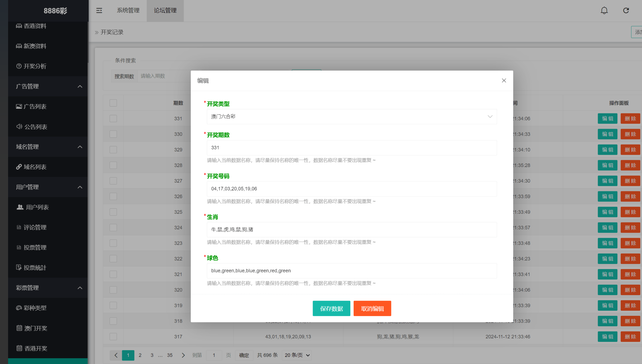Toggle the sidebar collapse menu icon
Image resolution: width=642 pixels, height=364 pixels.
(99, 10)
